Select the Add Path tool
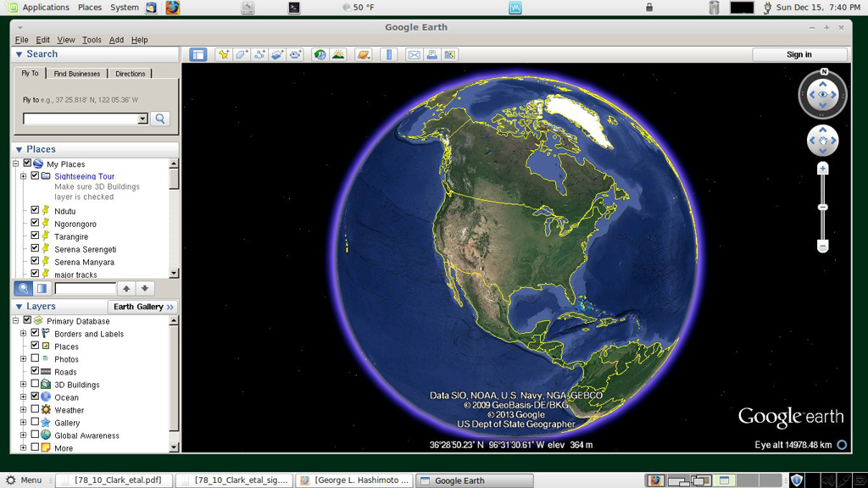 [x=259, y=55]
